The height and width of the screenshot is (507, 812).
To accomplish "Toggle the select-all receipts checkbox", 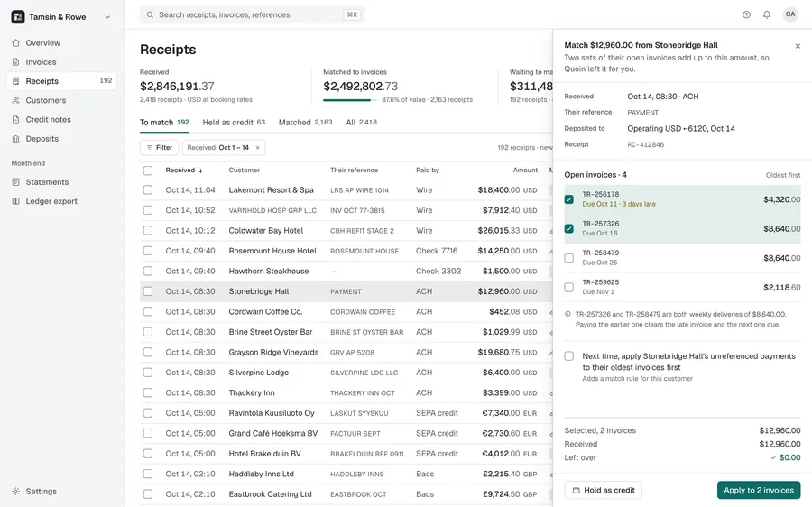I will point(148,171).
